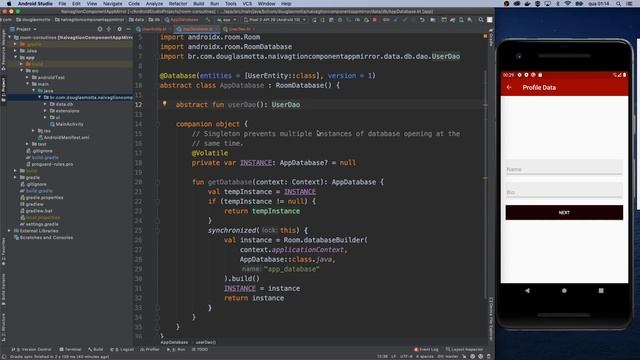Switch to the UserEntity editor tab
This screenshot has height=360, width=640.
tap(154, 29)
